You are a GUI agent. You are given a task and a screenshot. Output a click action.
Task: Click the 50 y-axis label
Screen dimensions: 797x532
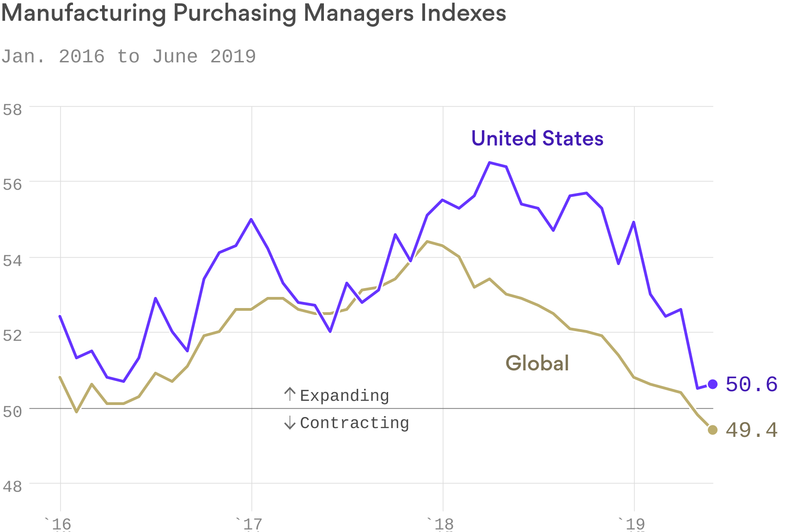click(x=12, y=411)
